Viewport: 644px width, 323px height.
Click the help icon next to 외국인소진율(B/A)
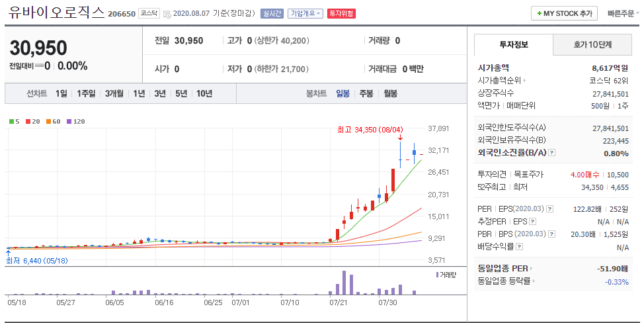551,153
